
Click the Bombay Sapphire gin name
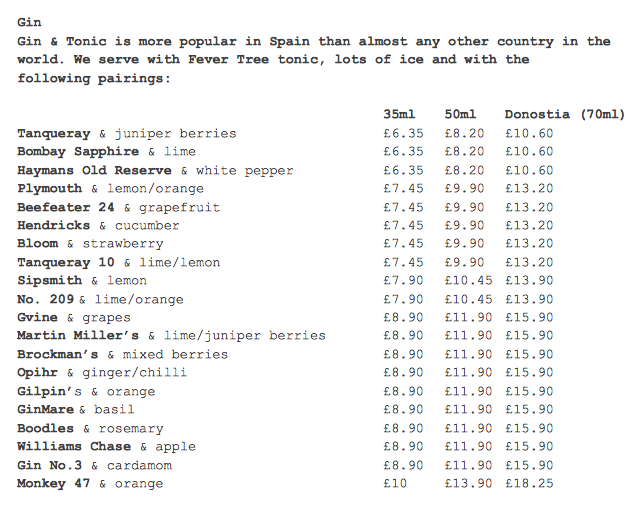(78, 151)
